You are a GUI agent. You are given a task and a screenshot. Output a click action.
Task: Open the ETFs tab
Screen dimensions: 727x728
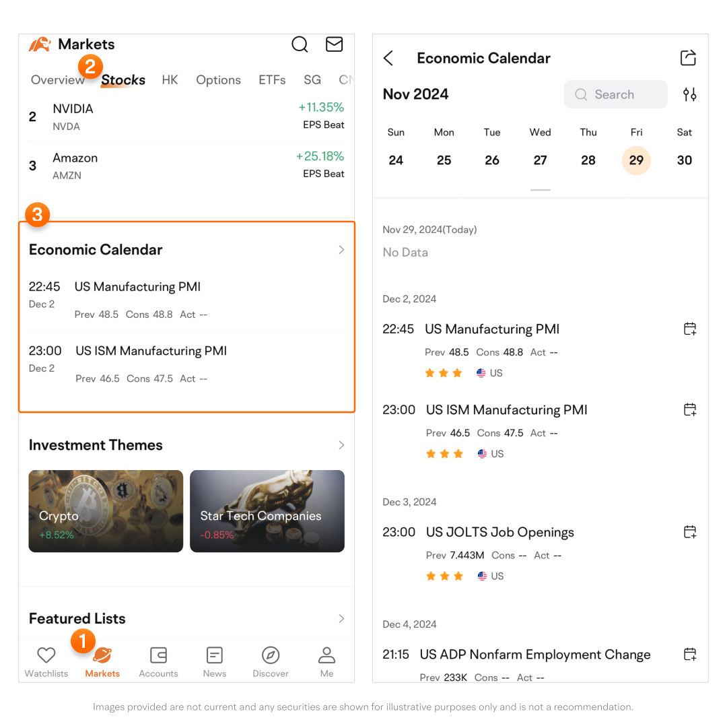point(272,80)
